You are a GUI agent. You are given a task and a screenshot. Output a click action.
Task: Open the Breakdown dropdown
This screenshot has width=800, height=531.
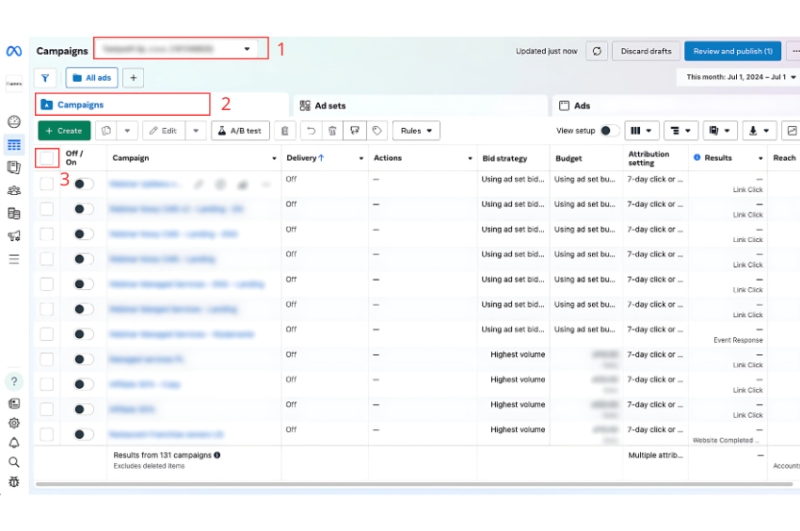point(681,131)
